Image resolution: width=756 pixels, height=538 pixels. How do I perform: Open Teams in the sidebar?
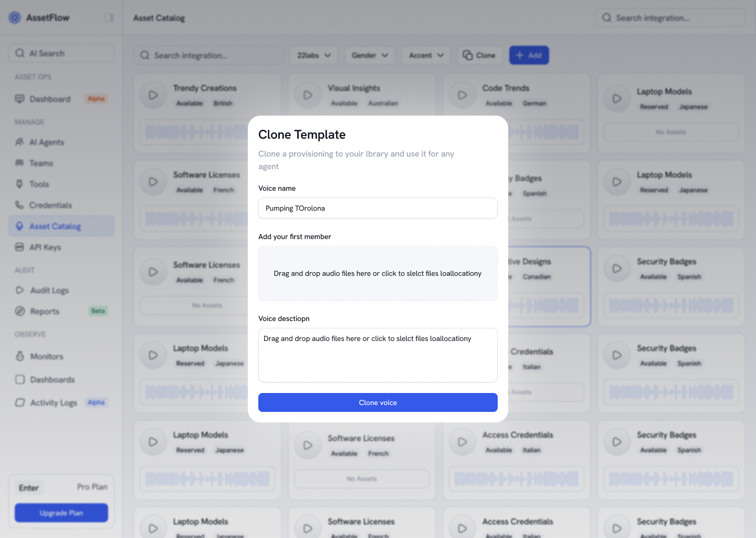tap(61, 163)
